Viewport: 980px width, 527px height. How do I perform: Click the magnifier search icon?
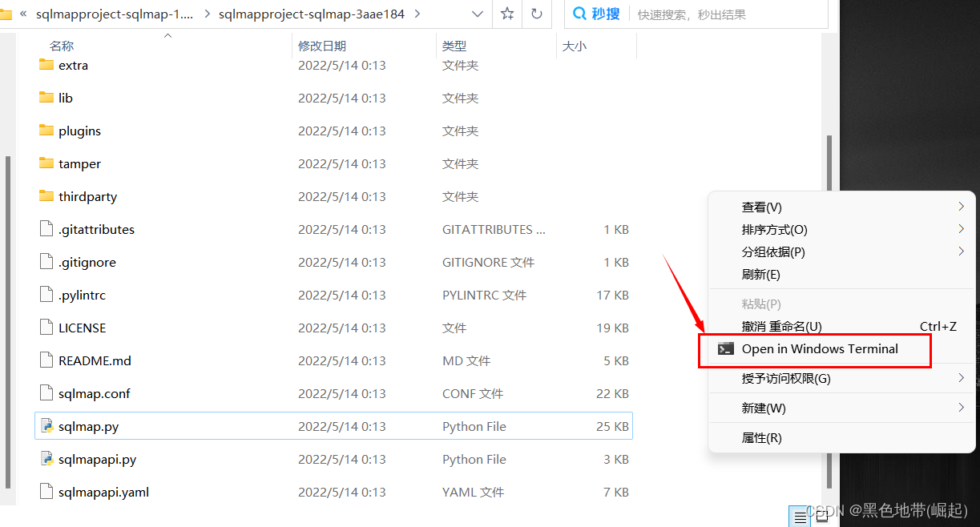pos(579,14)
